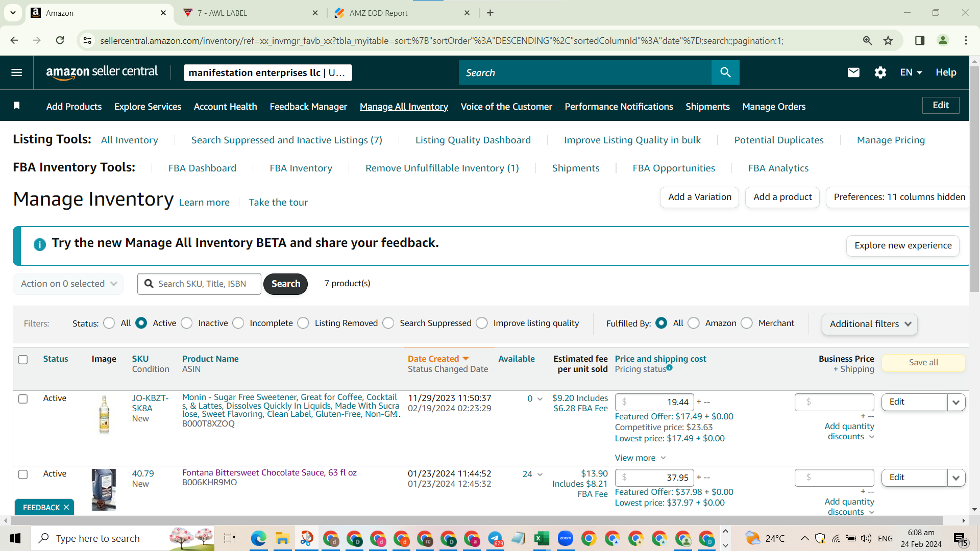Viewport: 980px width, 551px height.
Task: Open the settings gear icon
Action: [x=880, y=72]
